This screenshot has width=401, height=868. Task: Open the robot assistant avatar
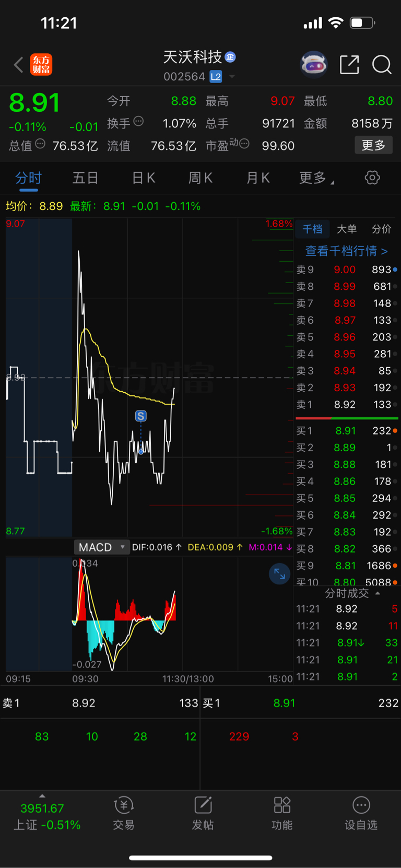click(x=314, y=65)
